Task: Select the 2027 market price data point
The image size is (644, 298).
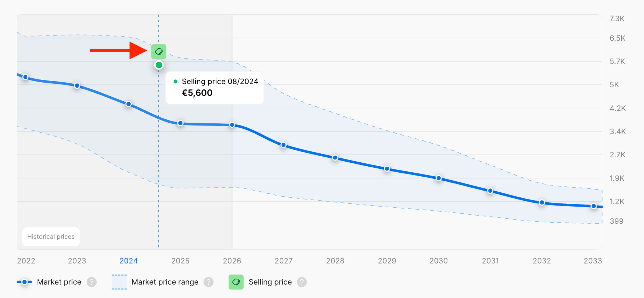Action: tap(283, 145)
